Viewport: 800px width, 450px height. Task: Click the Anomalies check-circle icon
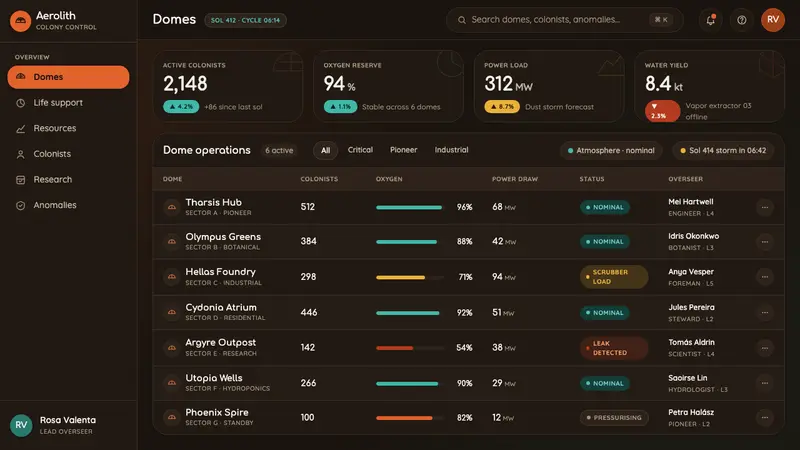pyautogui.click(x=20, y=205)
